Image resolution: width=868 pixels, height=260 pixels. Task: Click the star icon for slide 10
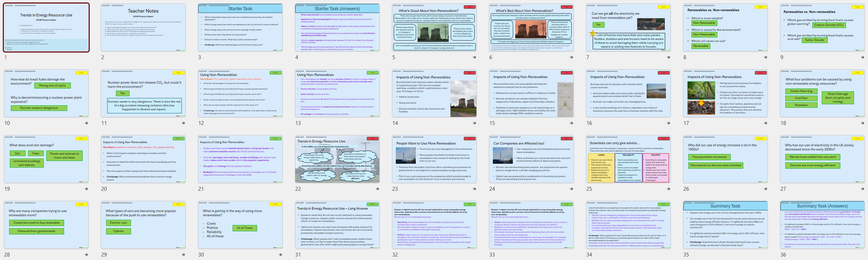[87, 123]
